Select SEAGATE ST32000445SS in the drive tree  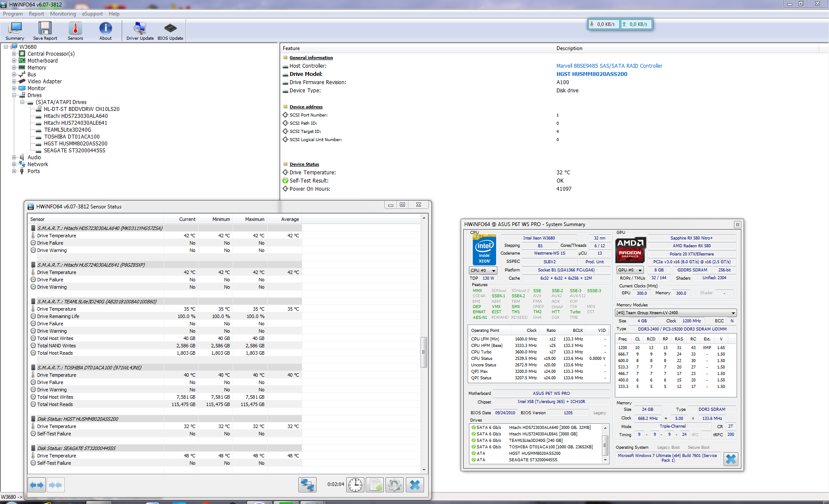click(74, 151)
